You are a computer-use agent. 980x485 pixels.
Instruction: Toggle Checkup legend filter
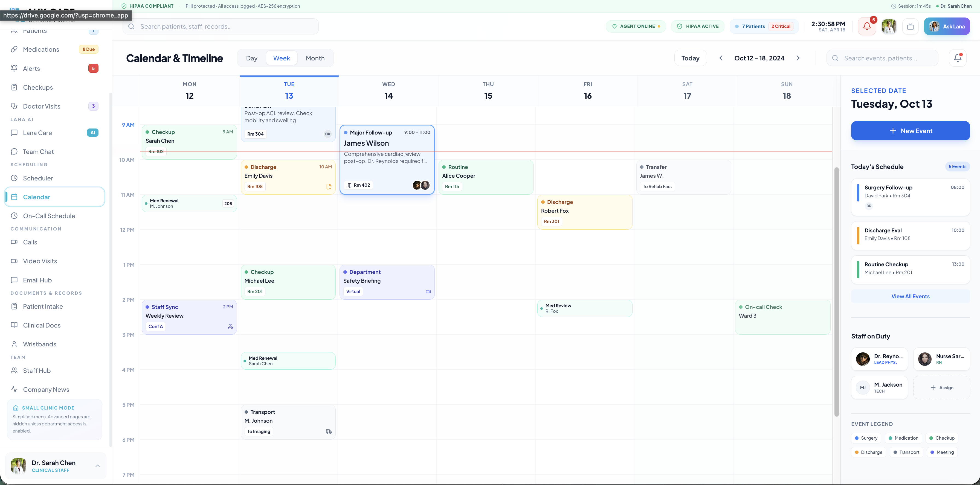[x=942, y=438]
